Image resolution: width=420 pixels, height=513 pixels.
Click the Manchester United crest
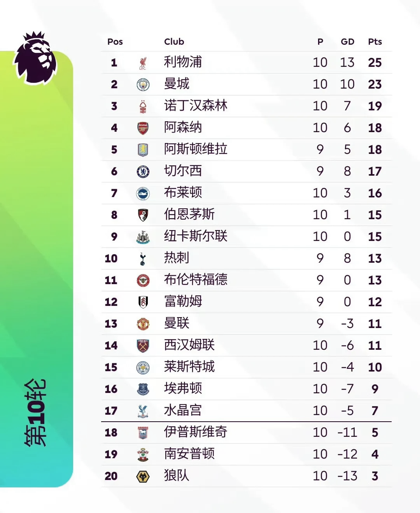pos(143,324)
